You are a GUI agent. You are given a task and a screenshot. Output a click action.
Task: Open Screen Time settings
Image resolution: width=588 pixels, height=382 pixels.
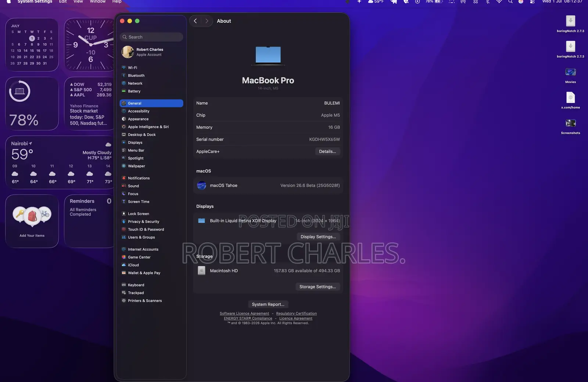pos(151,201)
